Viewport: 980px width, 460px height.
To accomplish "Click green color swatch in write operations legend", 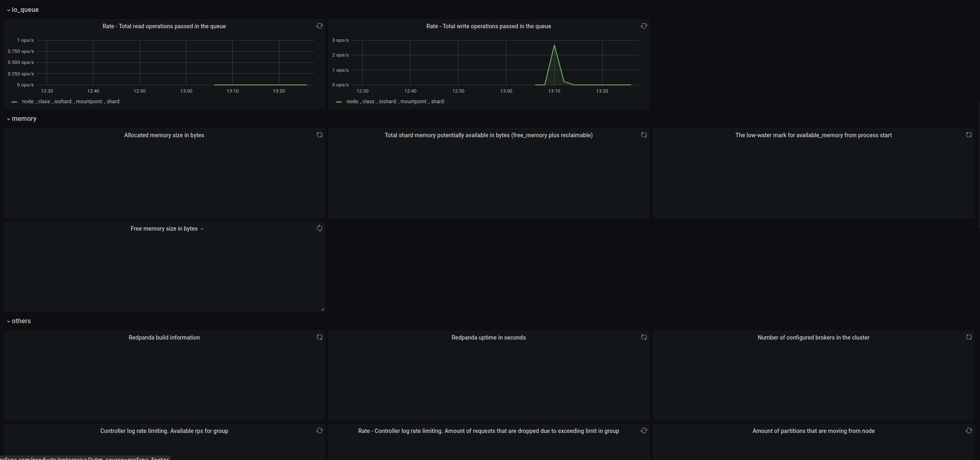I will point(339,102).
